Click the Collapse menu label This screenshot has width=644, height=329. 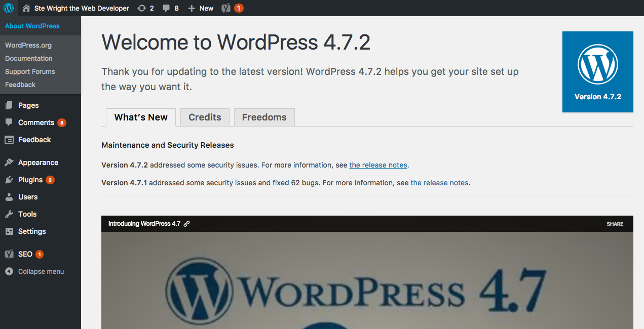tap(41, 271)
